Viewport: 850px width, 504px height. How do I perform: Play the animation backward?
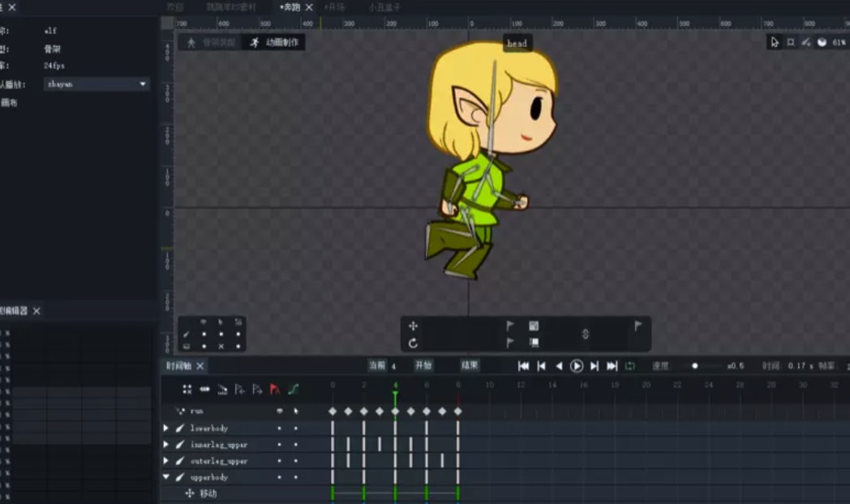(559, 366)
